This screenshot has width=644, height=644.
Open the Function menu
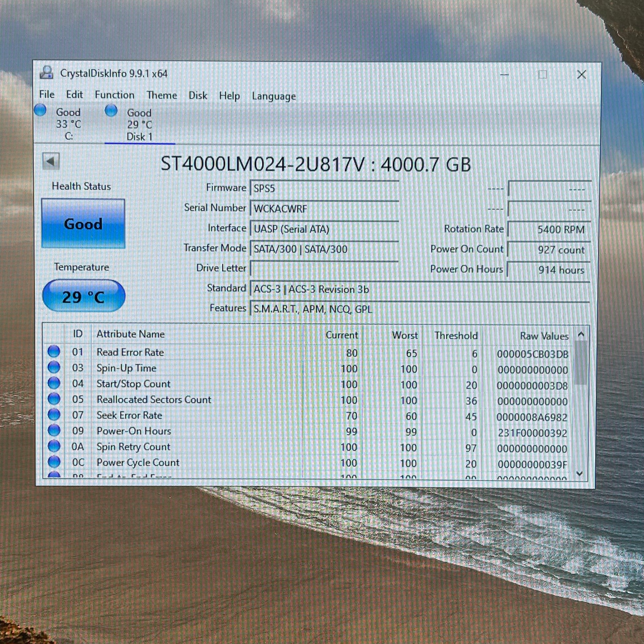114,95
